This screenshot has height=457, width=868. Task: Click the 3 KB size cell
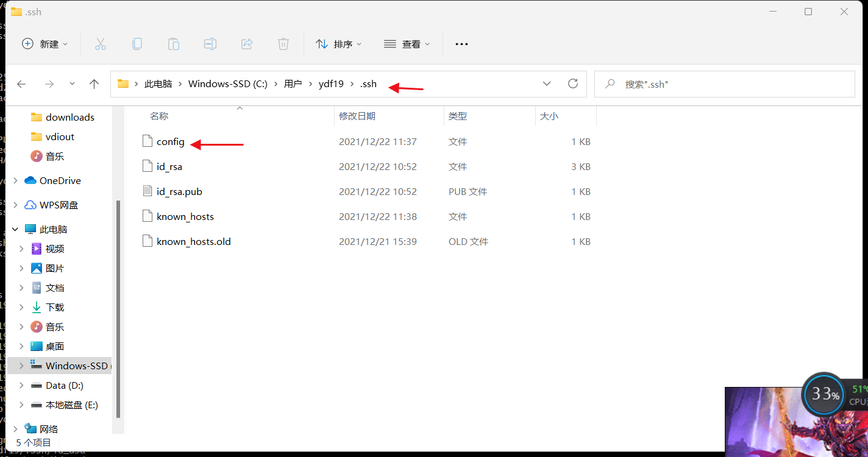[581, 166]
